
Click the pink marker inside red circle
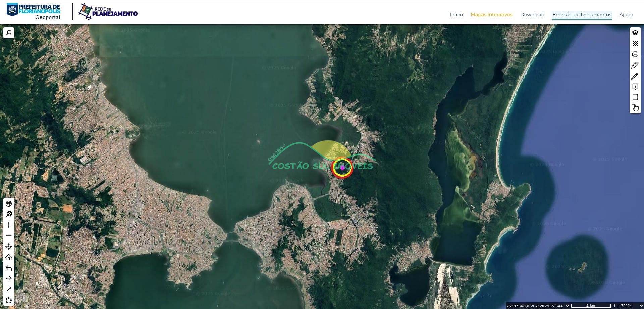pyautogui.click(x=342, y=167)
